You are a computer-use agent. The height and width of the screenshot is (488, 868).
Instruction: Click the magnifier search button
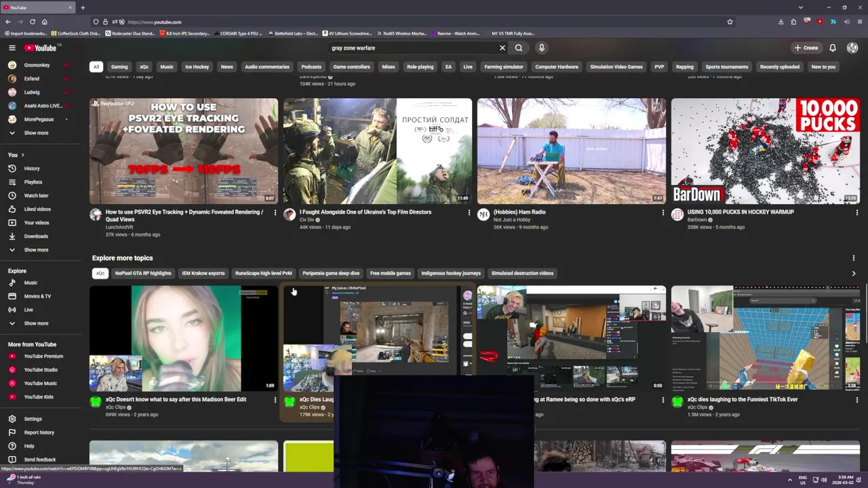pyautogui.click(x=519, y=48)
